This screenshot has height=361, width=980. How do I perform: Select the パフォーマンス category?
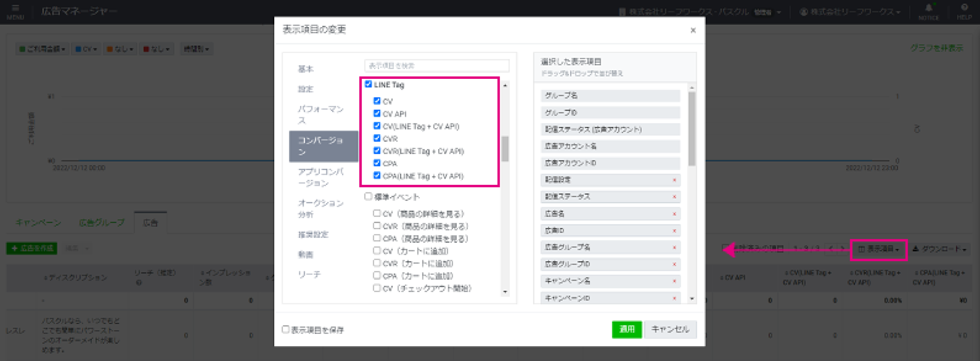tap(320, 114)
